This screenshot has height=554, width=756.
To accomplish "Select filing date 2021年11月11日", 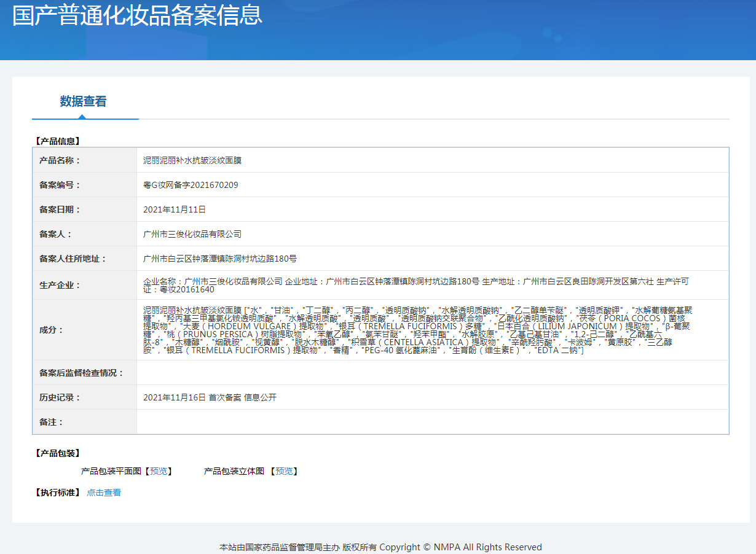I will pos(175,209).
